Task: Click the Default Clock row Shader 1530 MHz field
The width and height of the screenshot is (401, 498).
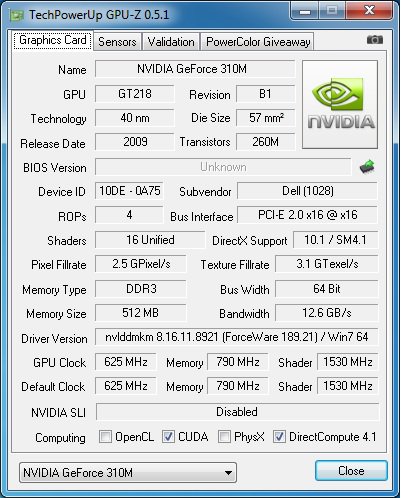Action: click(347, 386)
